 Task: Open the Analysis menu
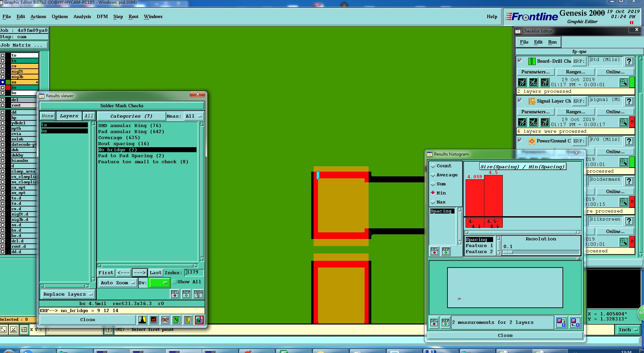82,16
